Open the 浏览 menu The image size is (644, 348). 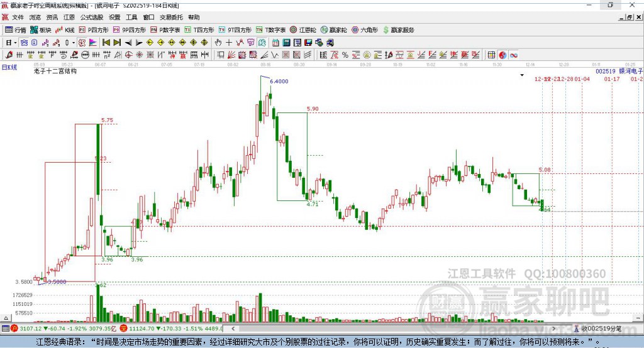pyautogui.click(x=35, y=17)
